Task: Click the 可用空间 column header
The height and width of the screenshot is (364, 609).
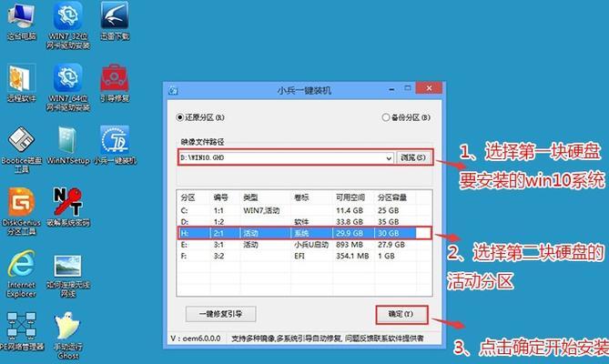Action: click(x=350, y=197)
